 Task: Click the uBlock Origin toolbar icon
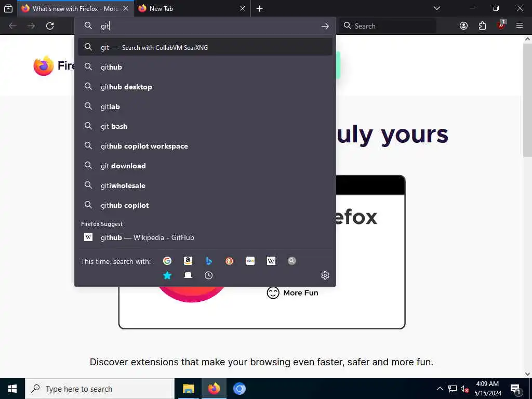[x=501, y=25]
